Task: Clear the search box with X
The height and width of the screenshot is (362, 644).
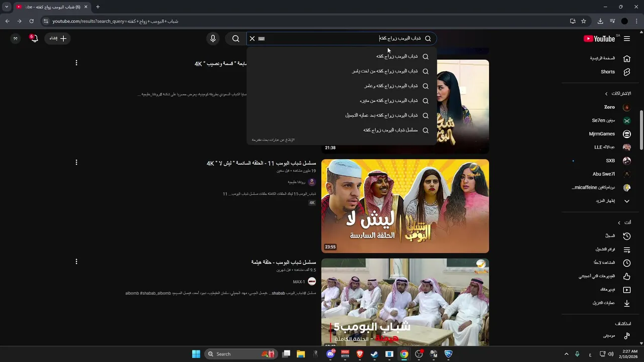Action: (252, 39)
